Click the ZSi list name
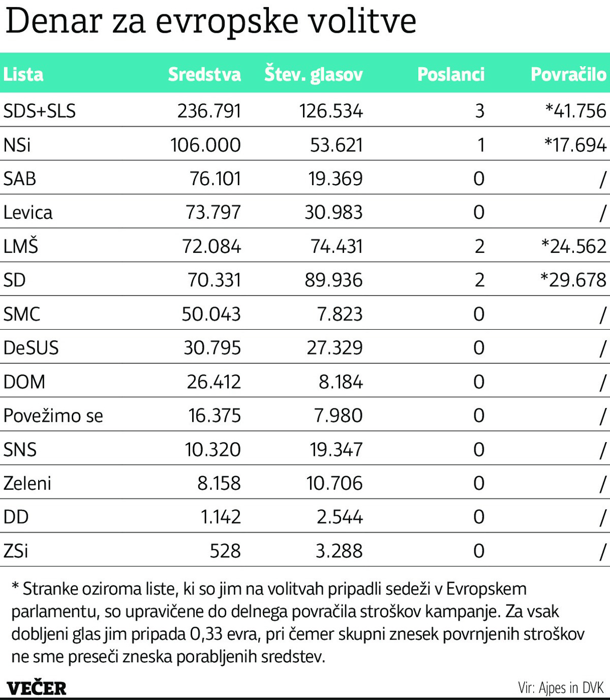This screenshot has height=700, width=610. click(16, 551)
